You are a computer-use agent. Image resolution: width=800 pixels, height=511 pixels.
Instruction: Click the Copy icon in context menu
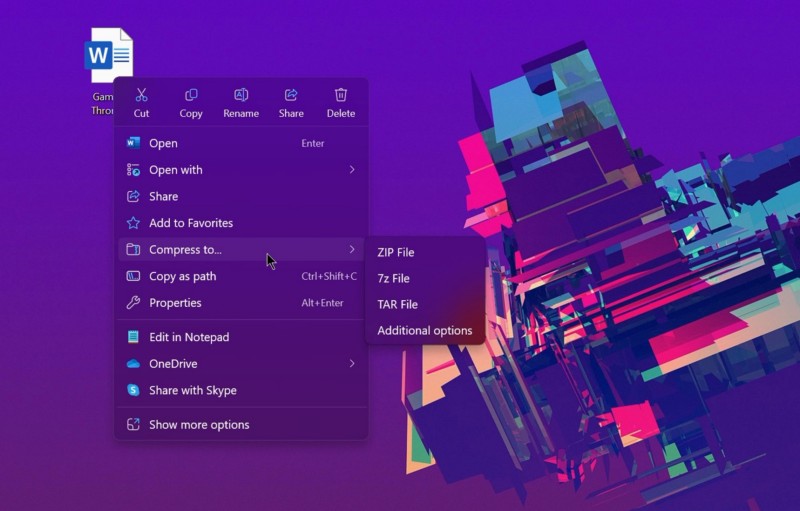191,95
